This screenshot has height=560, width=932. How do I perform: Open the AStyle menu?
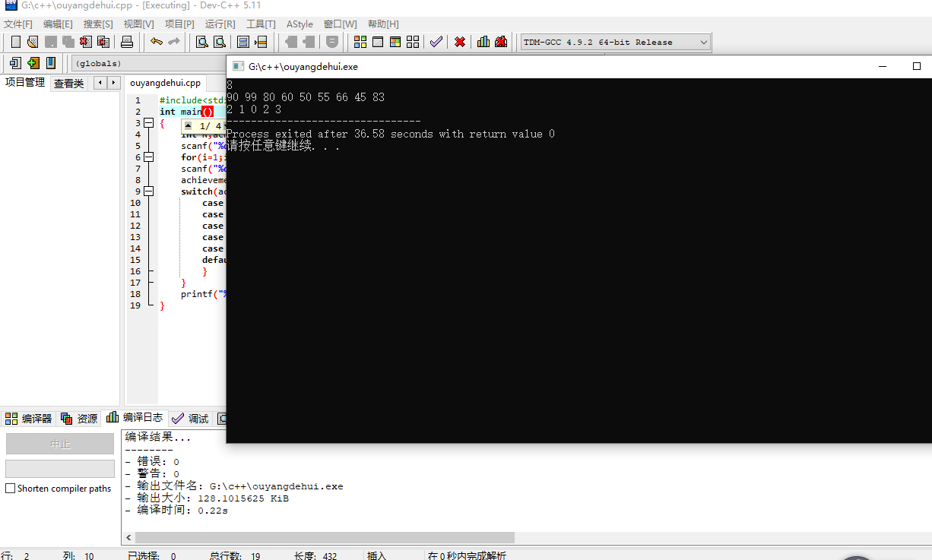coord(300,24)
